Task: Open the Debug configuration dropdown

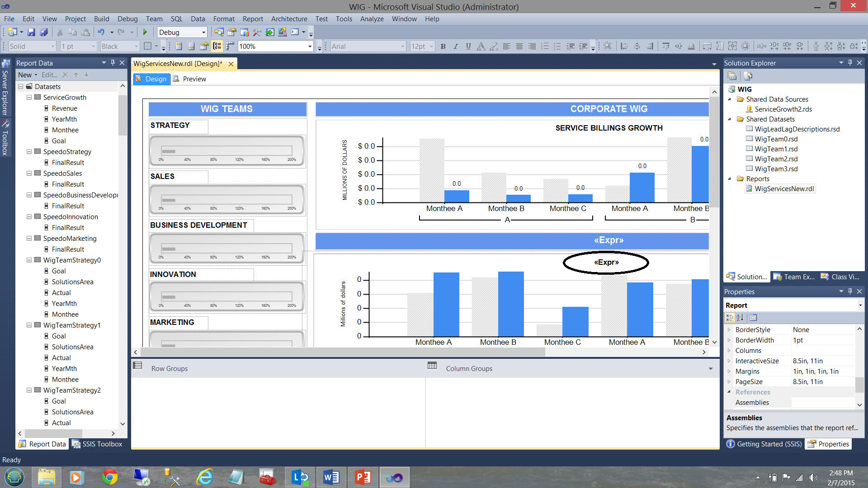Action: [x=203, y=32]
